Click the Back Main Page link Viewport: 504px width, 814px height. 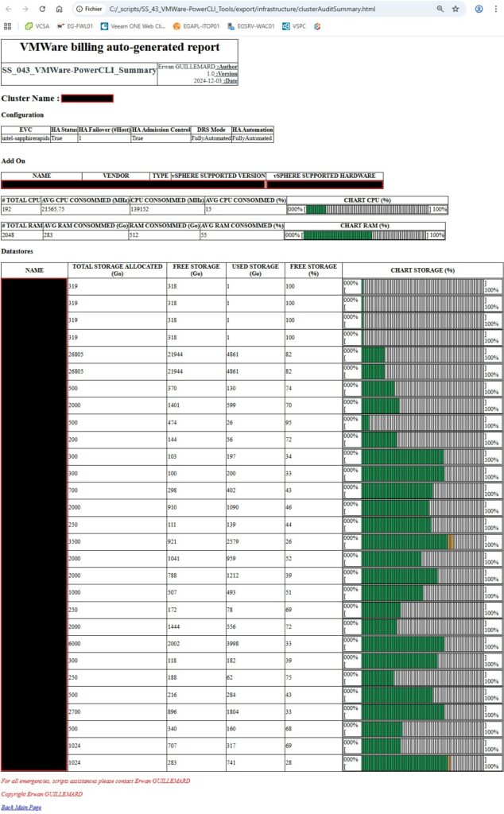pyautogui.click(x=21, y=807)
